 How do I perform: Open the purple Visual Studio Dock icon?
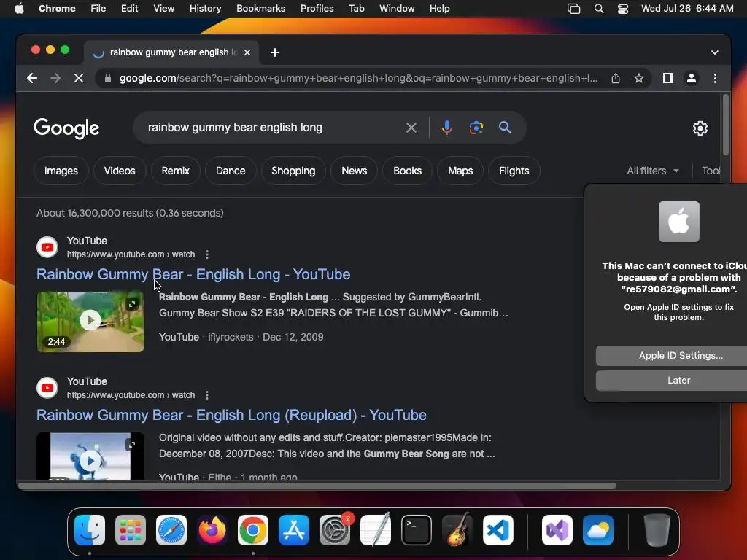click(557, 530)
